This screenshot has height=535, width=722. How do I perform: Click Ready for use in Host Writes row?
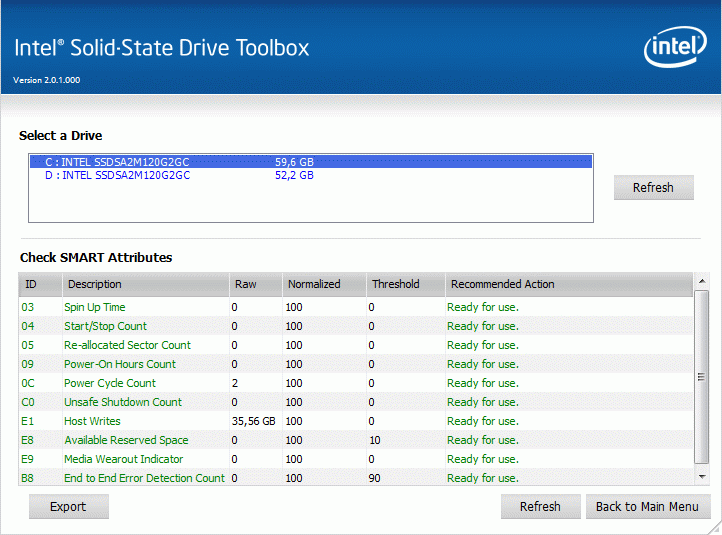483,421
